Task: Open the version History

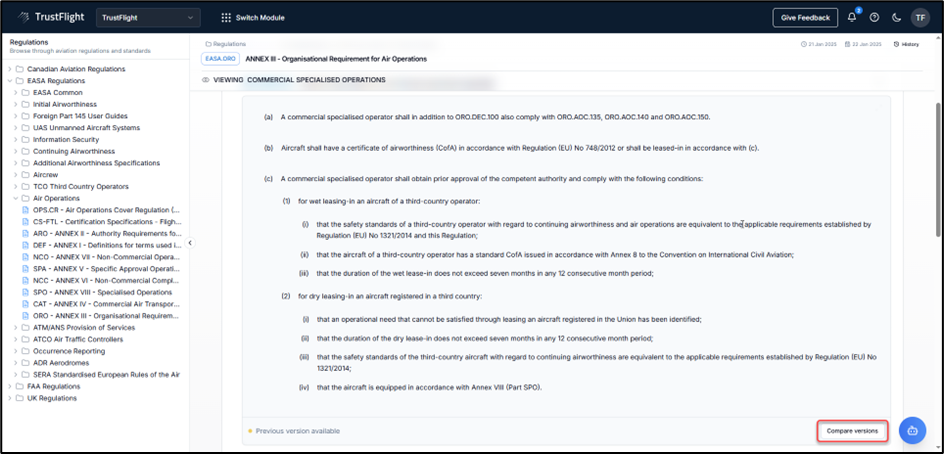Action: coord(906,44)
